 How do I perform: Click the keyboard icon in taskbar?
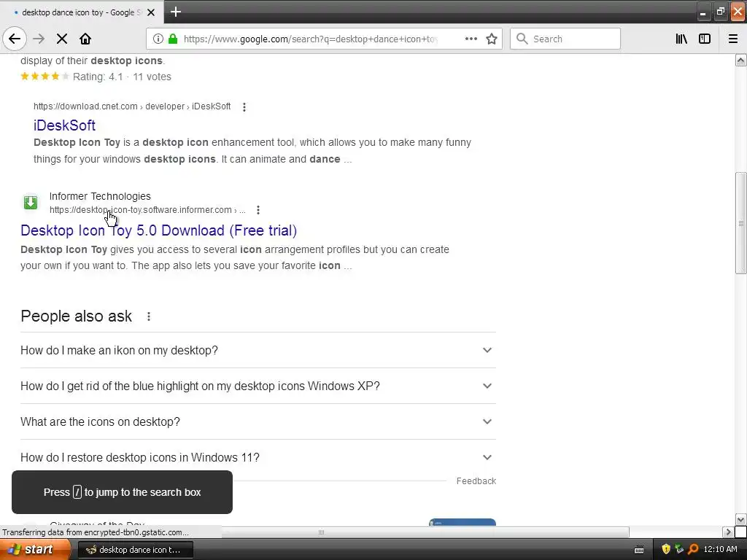pos(639,550)
